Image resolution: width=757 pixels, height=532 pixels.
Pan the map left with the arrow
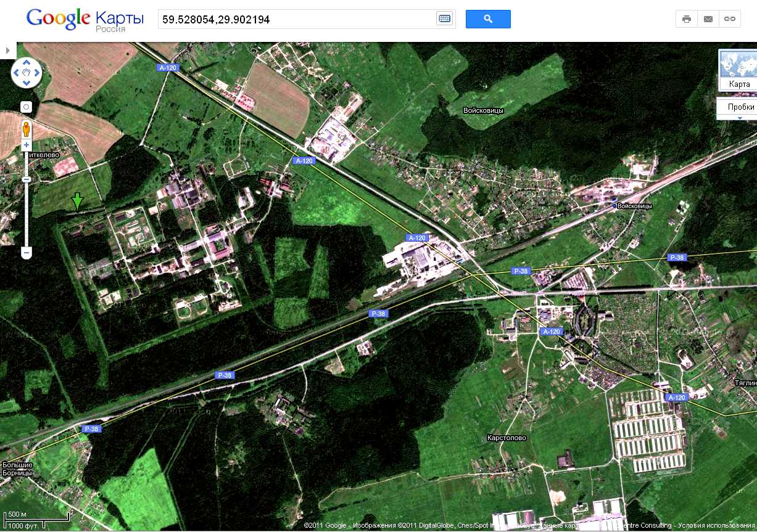(17, 73)
